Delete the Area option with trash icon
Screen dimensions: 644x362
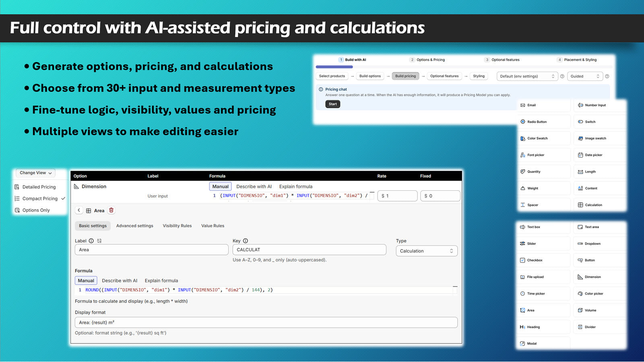(111, 210)
